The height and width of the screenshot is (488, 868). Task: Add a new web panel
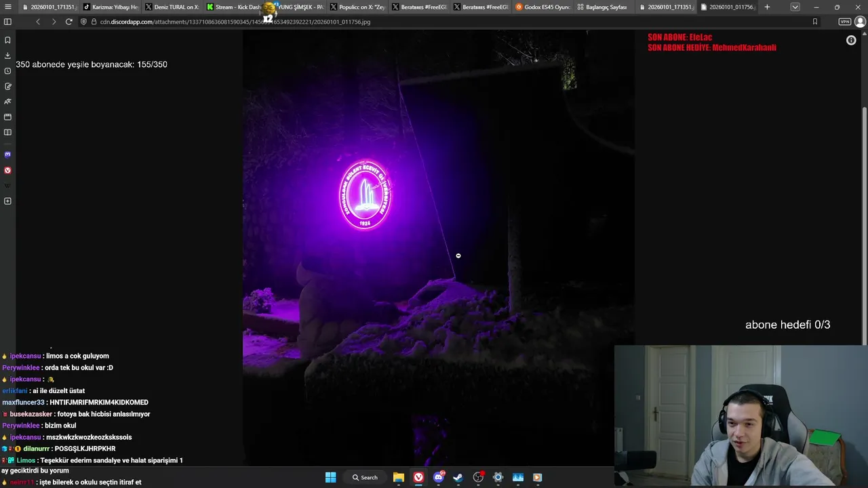[x=7, y=201]
